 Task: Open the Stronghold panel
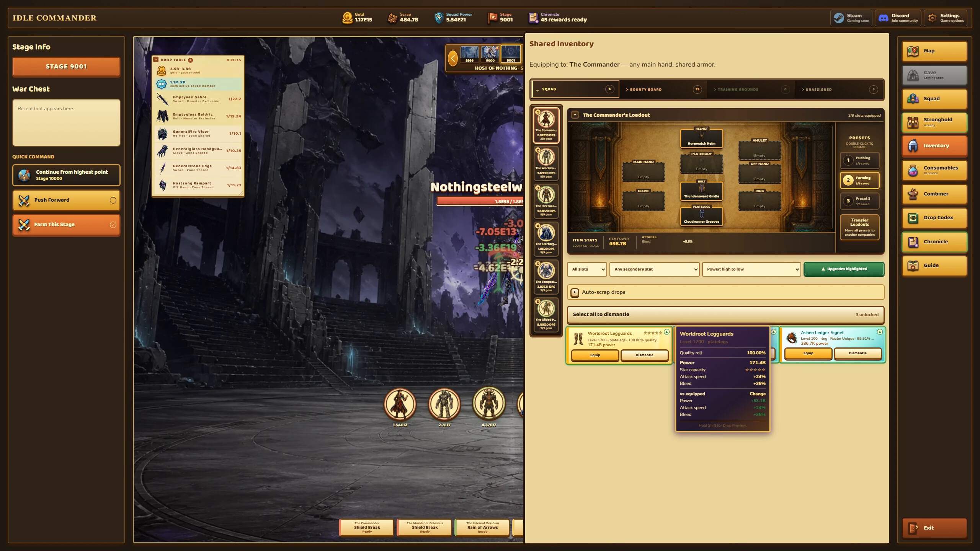(x=934, y=122)
